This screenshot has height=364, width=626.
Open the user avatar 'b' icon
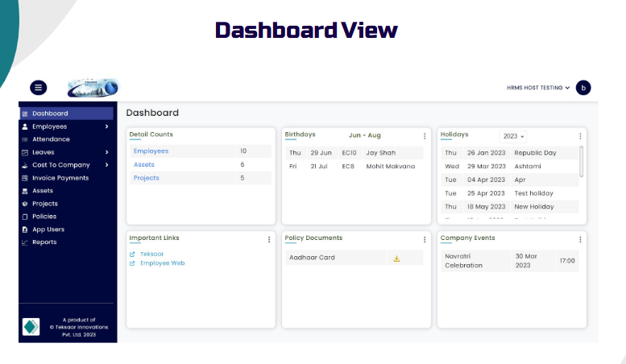point(583,88)
